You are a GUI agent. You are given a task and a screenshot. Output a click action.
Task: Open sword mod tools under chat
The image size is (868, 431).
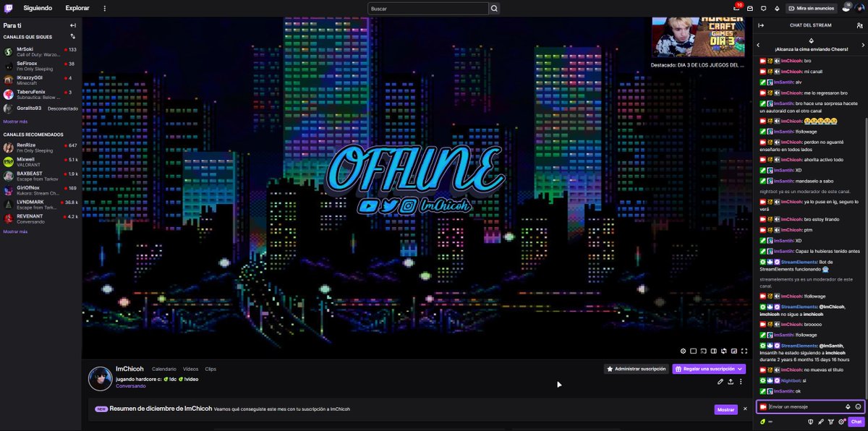tap(820, 422)
